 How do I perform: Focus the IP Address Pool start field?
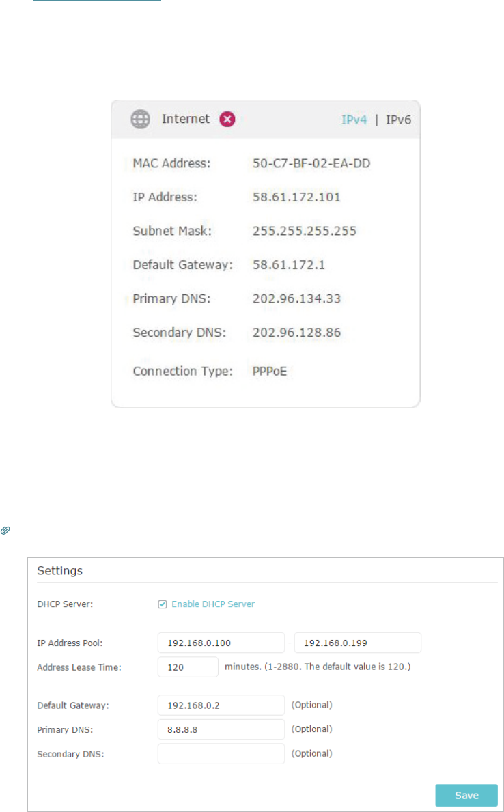click(221, 643)
